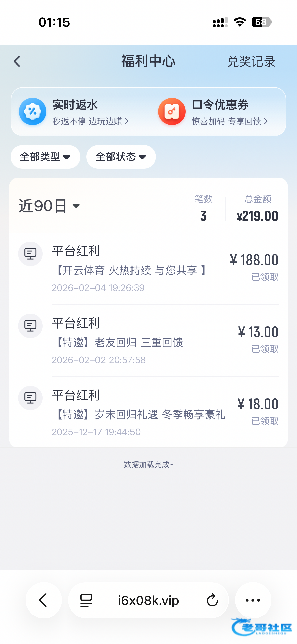Screen dimensions: 297x644
Task: Tap the icon beside ¥13.00 平台红利 entry
Action: click(30, 326)
